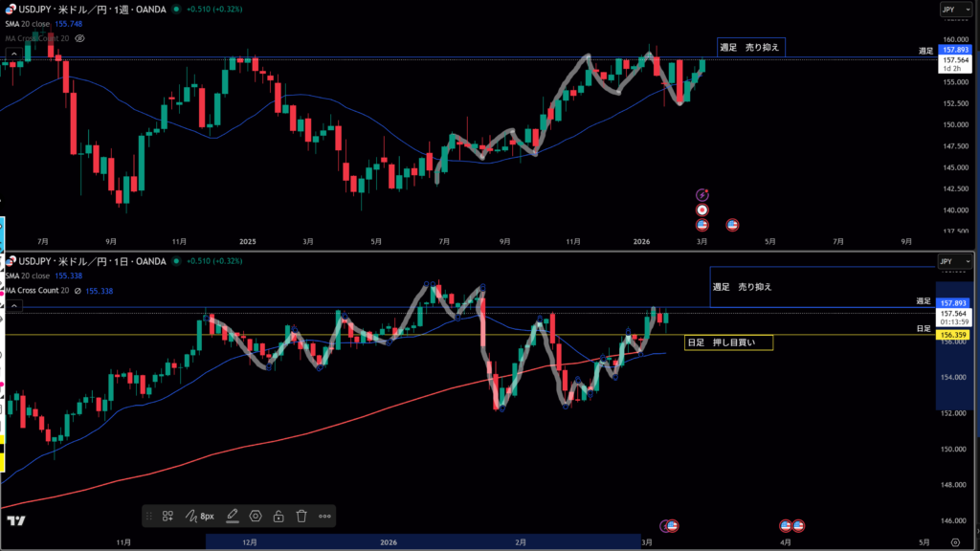The height and width of the screenshot is (551, 980).
Task: Open JPY currency dropdown on daily chart
Action: pos(947,261)
